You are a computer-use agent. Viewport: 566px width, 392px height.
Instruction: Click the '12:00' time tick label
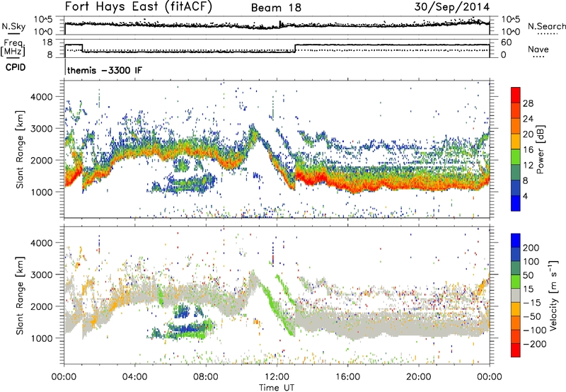tap(277, 377)
